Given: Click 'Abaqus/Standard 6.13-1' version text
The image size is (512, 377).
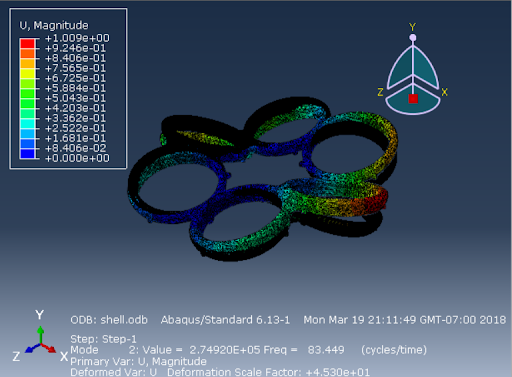Looking at the screenshot, I should [x=225, y=320].
